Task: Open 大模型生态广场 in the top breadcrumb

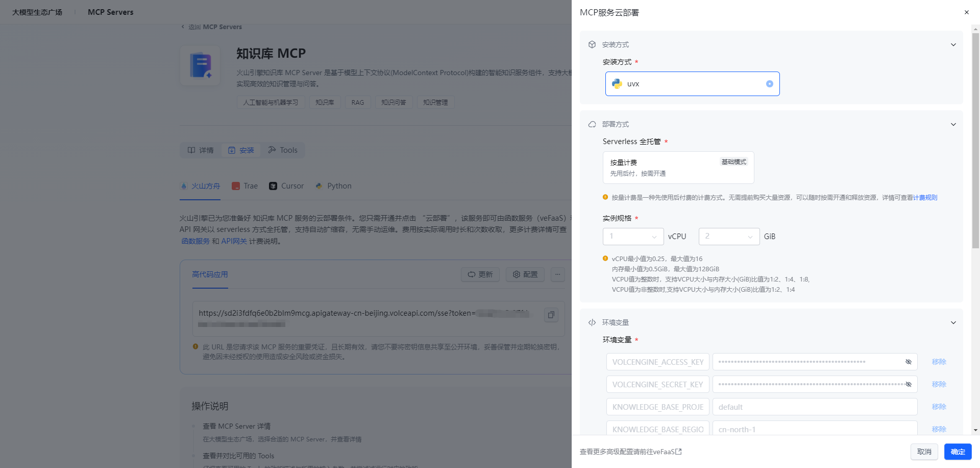Action: [x=37, y=12]
